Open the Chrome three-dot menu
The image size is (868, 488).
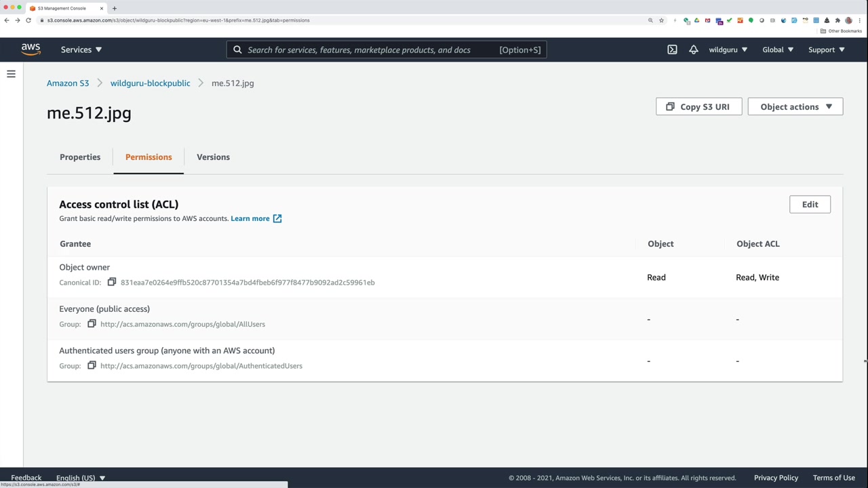click(x=859, y=20)
